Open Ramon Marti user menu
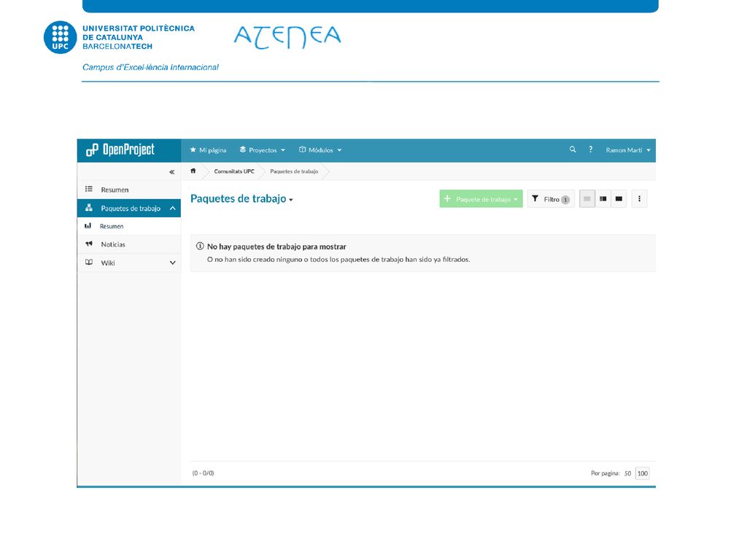This screenshot has width=747, height=560. tap(628, 150)
